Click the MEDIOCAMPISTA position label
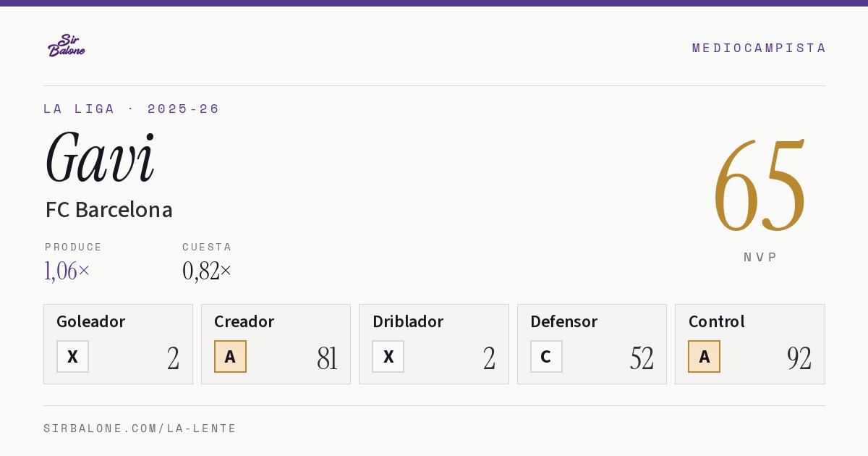This screenshot has height=456, width=868. click(x=759, y=48)
